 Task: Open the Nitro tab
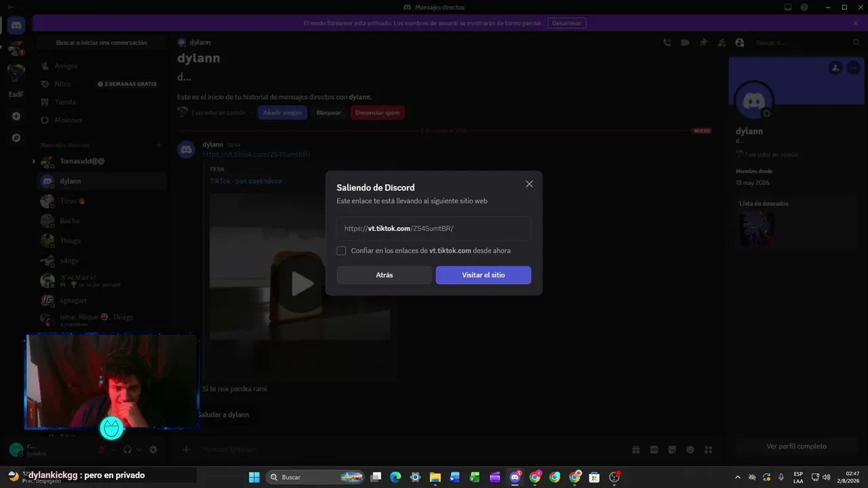coord(102,84)
